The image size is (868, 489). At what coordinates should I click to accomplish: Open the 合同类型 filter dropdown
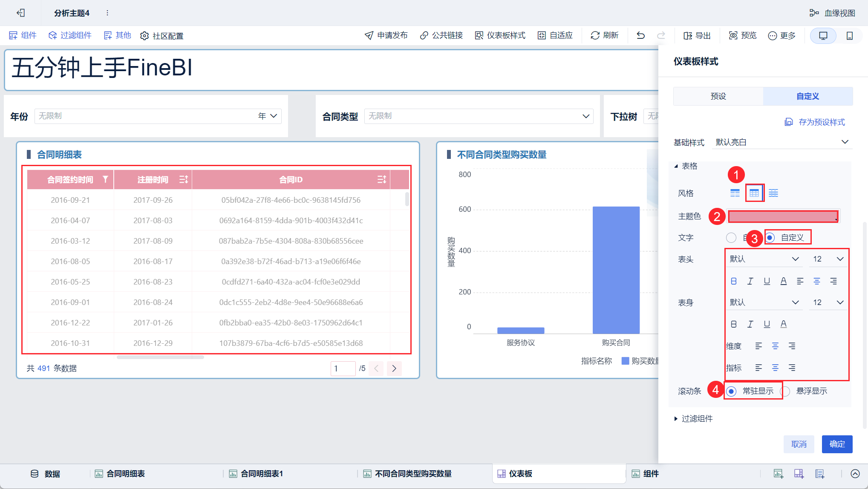pos(479,116)
